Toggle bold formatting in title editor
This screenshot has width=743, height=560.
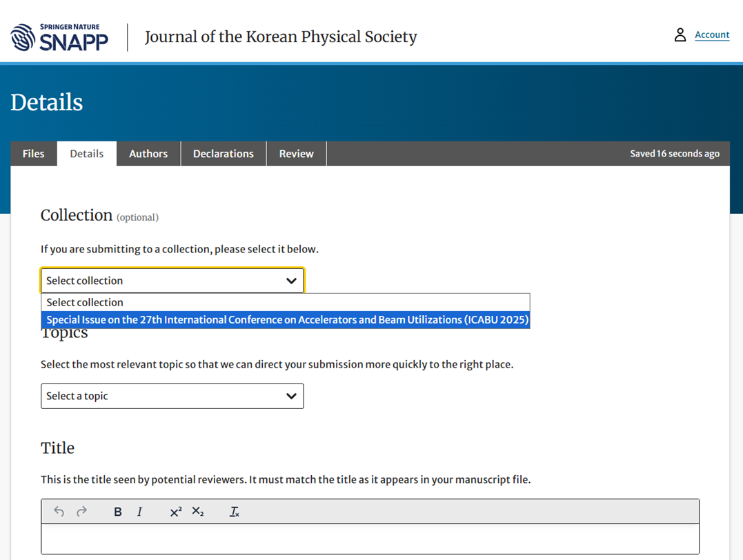click(x=118, y=512)
